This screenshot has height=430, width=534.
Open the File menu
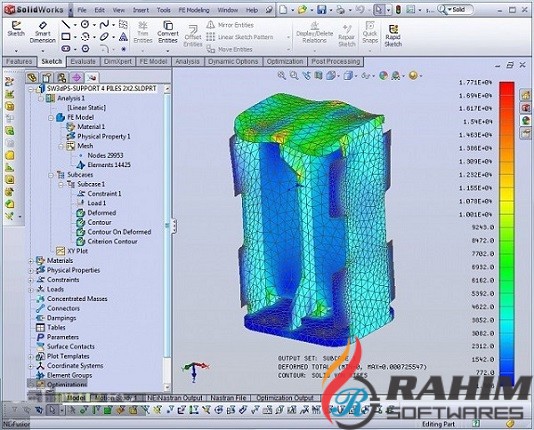tap(82, 10)
